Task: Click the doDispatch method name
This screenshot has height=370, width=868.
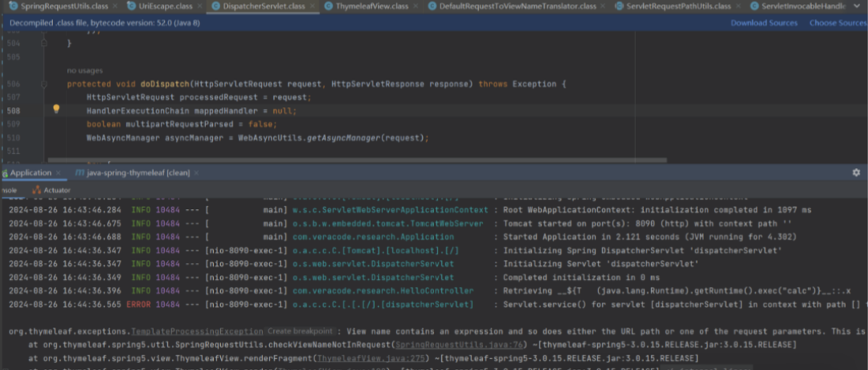Action: tap(164, 84)
